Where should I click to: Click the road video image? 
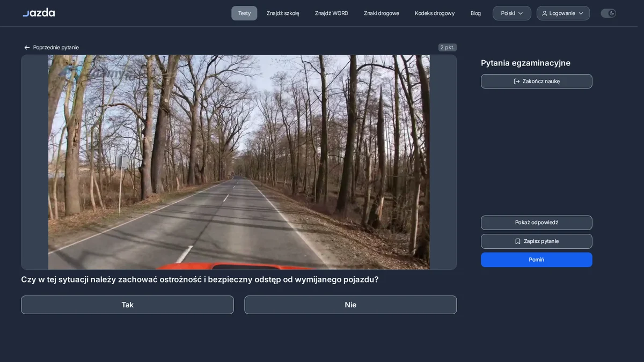[239, 162]
